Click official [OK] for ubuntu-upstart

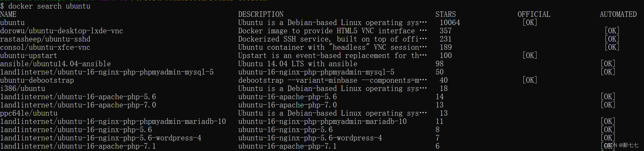[530, 56]
